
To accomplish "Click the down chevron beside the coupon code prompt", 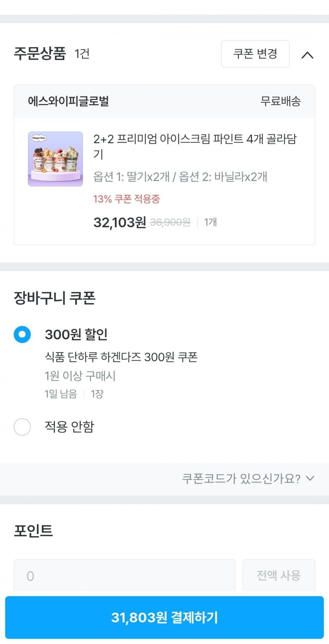I will tap(310, 478).
